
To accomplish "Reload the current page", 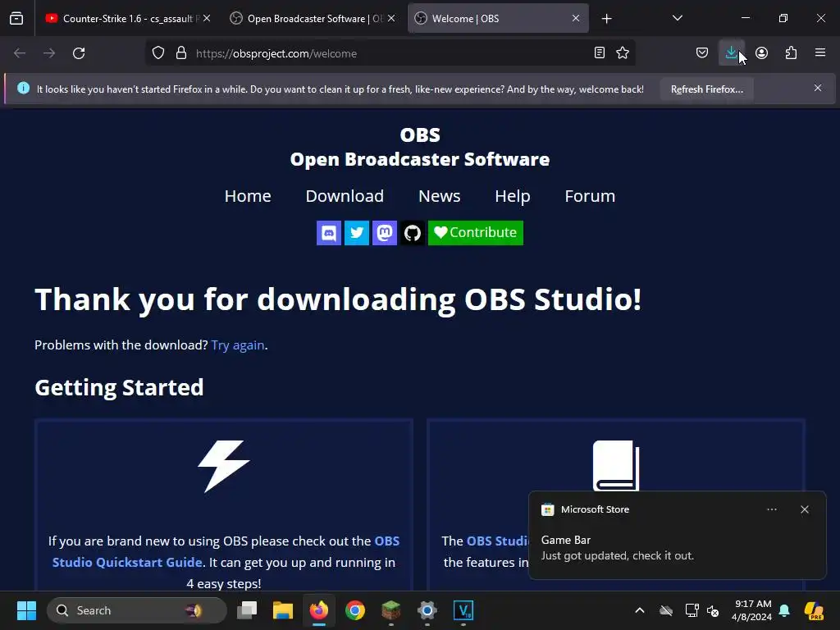I will pyautogui.click(x=79, y=53).
